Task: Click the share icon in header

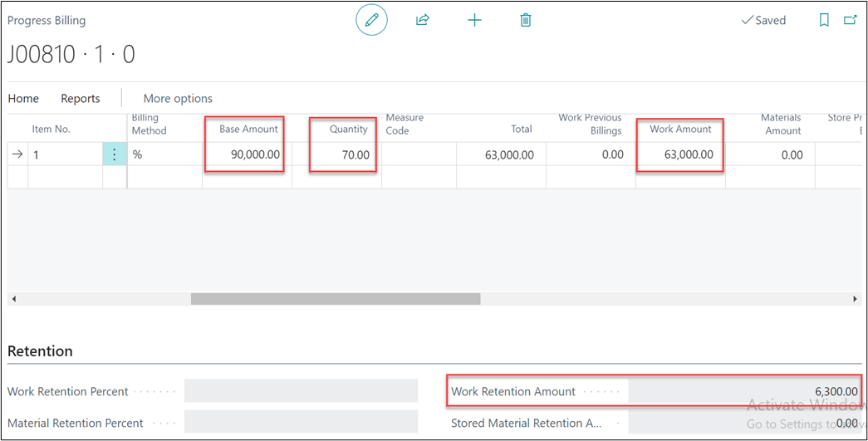Action: 423,20
